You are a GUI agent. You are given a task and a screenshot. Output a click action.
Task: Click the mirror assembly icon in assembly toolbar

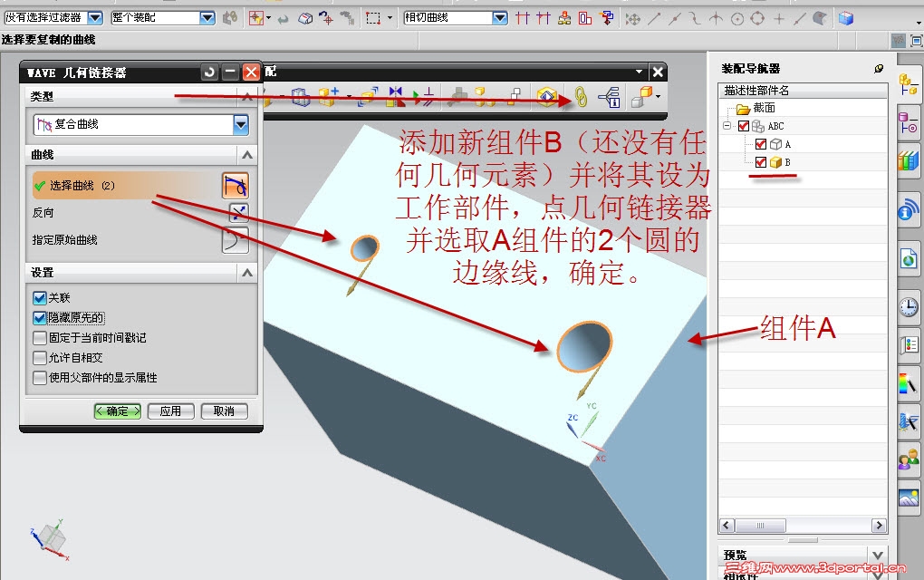coord(395,97)
